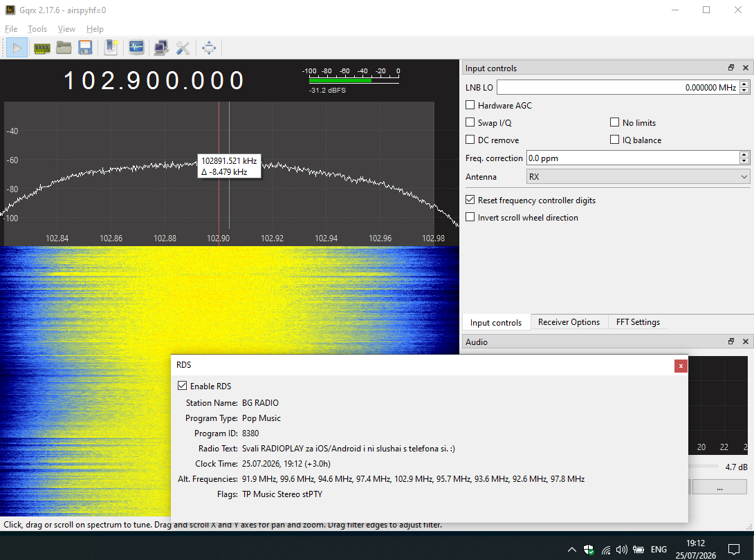This screenshot has width=754, height=560.
Task: Click the Freq. correction ppm input field
Action: 633,158
